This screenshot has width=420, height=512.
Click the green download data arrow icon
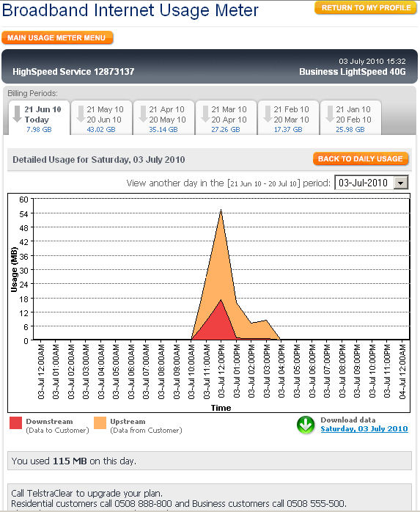[306, 425]
